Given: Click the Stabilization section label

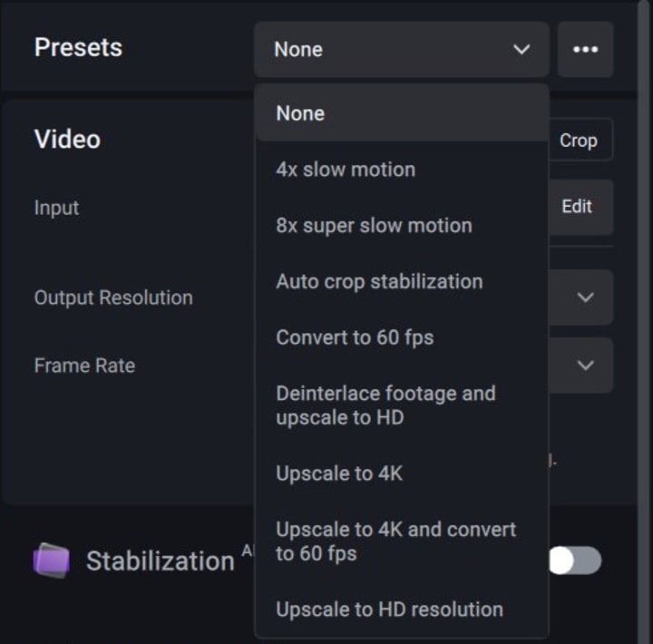Looking at the screenshot, I should pyautogui.click(x=160, y=561).
